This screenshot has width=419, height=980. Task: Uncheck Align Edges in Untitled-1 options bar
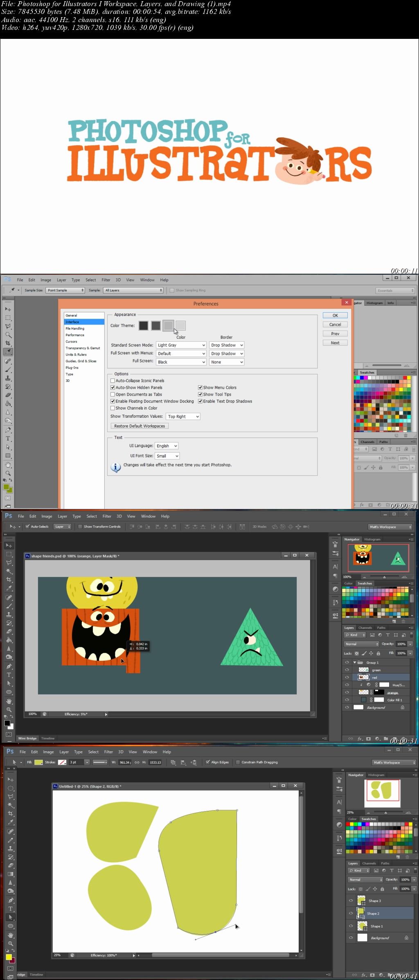pos(208,762)
